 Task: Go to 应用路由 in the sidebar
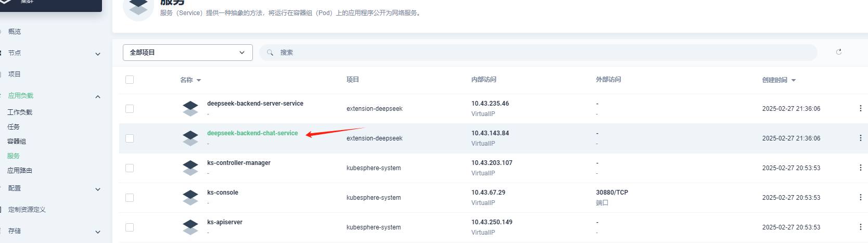(x=20, y=171)
